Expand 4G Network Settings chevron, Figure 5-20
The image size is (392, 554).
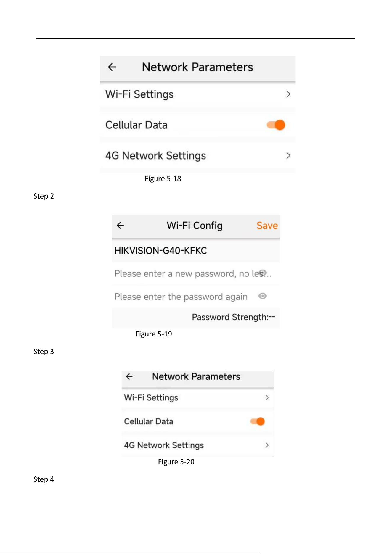(x=267, y=445)
